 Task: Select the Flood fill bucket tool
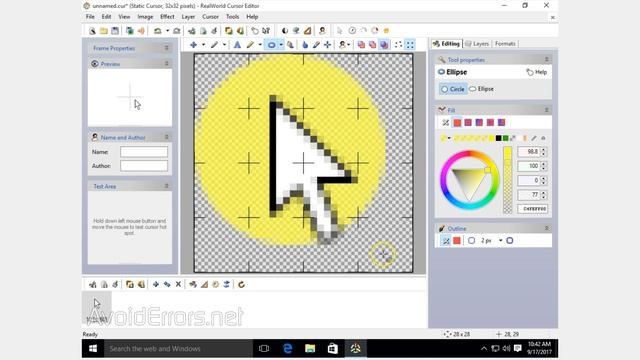coord(290,45)
